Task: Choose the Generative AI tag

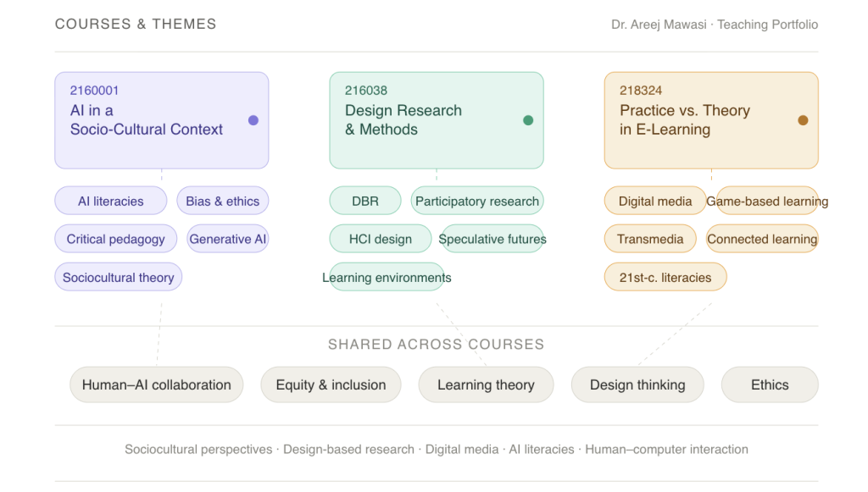Action: (228, 239)
